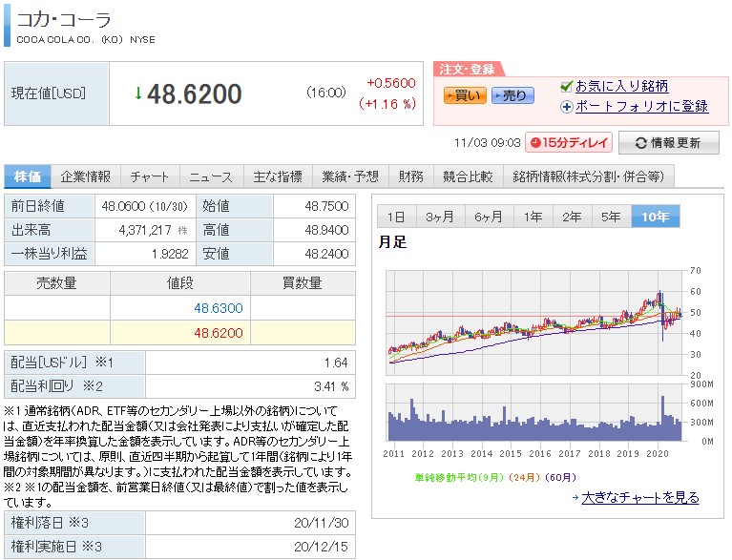
Task: Show the 6ヶ月 chart range
Action: tap(489, 217)
